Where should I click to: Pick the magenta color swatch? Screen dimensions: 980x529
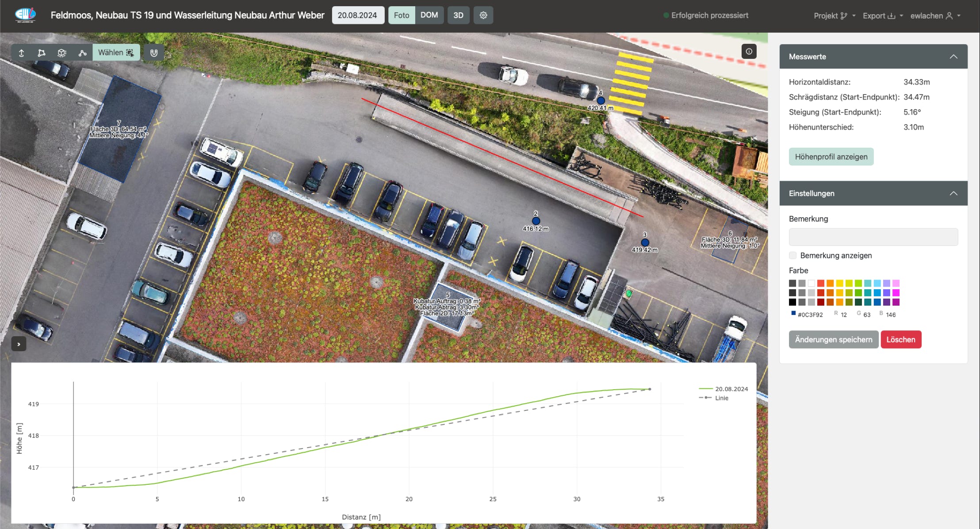[x=896, y=293]
